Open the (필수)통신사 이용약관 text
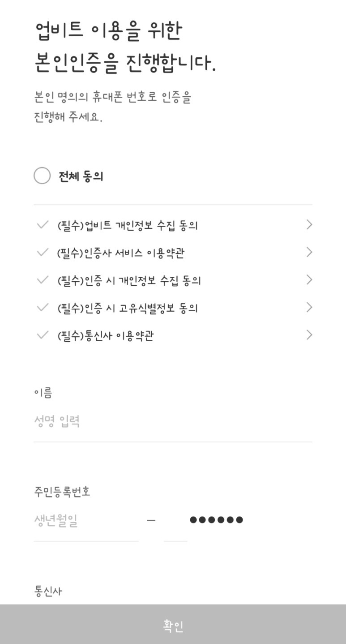Viewport: 346px width, 644px height. pos(106,336)
